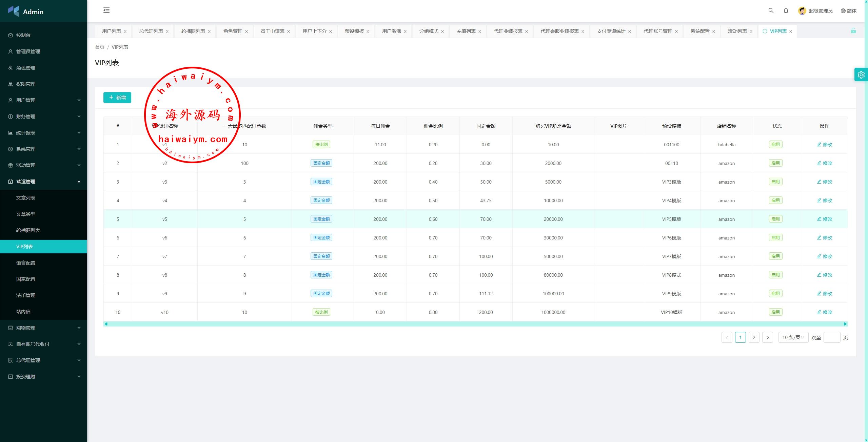The image size is (868, 442).
Task: Switch to the 系统配置 tab
Action: coord(700,31)
